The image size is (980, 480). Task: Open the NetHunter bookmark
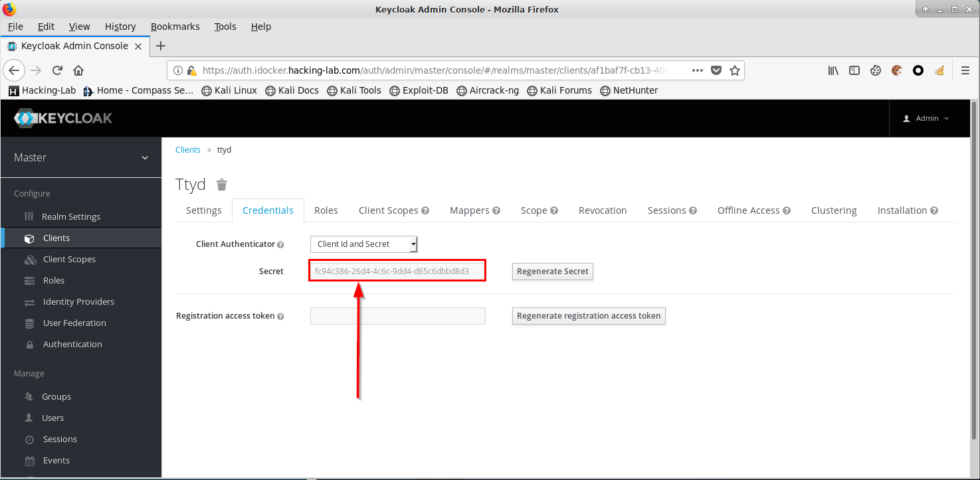tap(629, 90)
